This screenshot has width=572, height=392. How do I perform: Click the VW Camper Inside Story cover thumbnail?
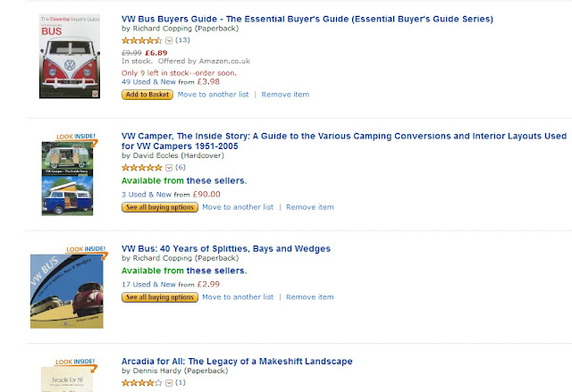pyautogui.click(x=68, y=179)
